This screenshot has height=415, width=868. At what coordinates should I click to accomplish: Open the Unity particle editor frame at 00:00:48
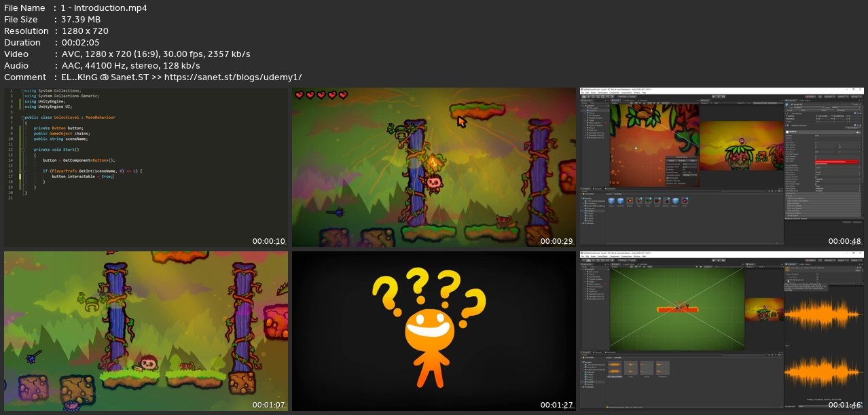[722, 167]
